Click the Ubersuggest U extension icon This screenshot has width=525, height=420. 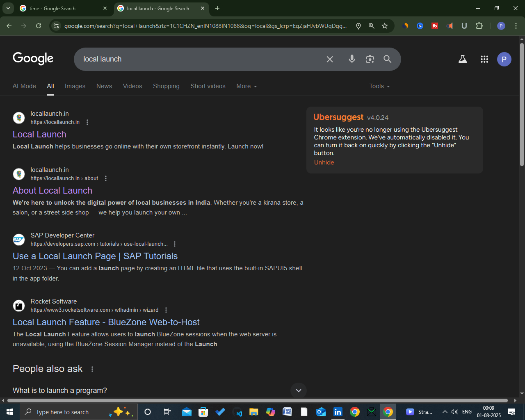pyautogui.click(x=464, y=26)
